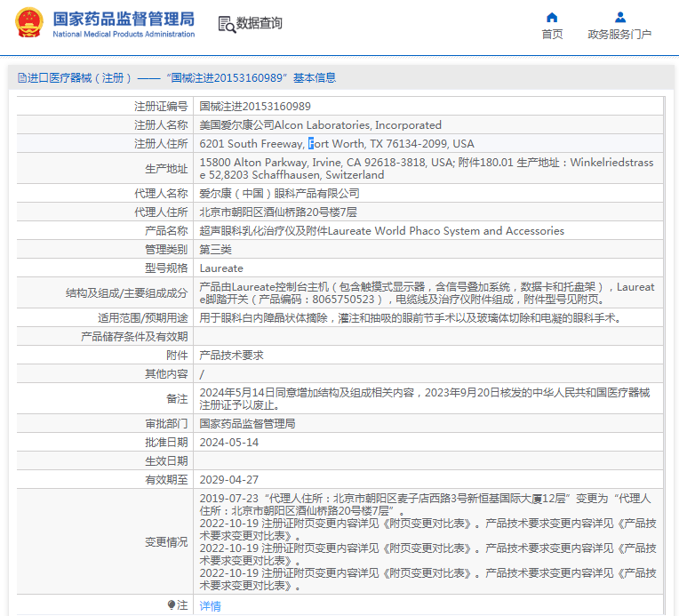Open the 数据查询 search icon
Screen dimensions: 679x616
point(227,24)
